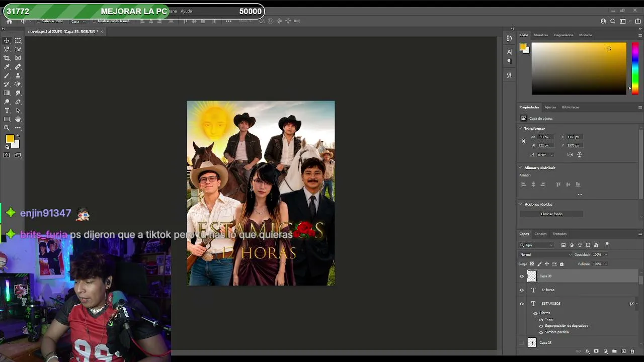The image size is (644, 362).
Task: Select the Brush tool
Action: [x=7, y=75]
